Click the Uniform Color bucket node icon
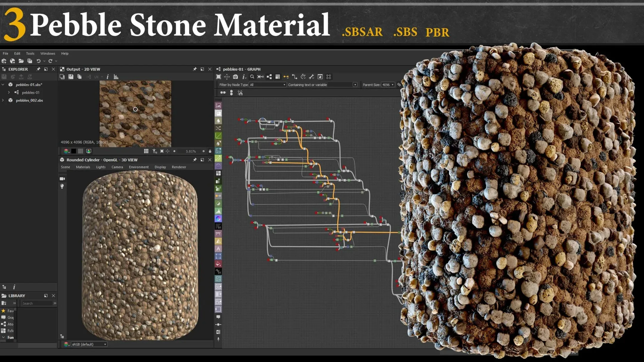 pos(218,264)
